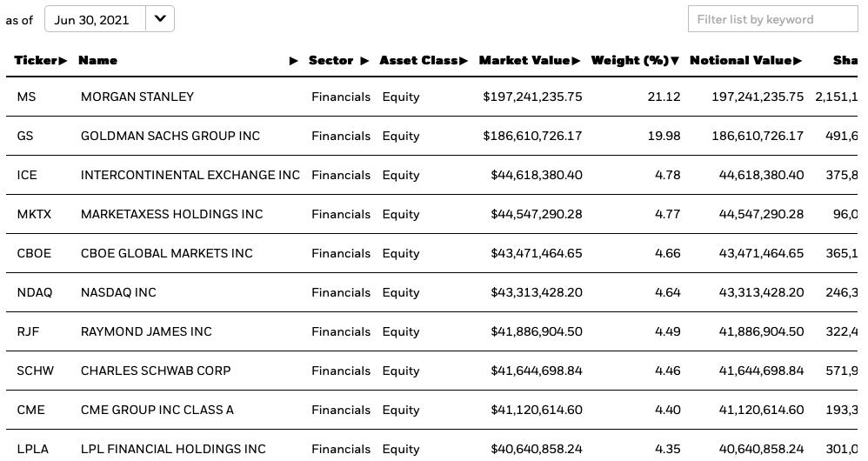Click NASDAQ INC name cell
The width and height of the screenshot is (868, 461).
[x=118, y=292]
